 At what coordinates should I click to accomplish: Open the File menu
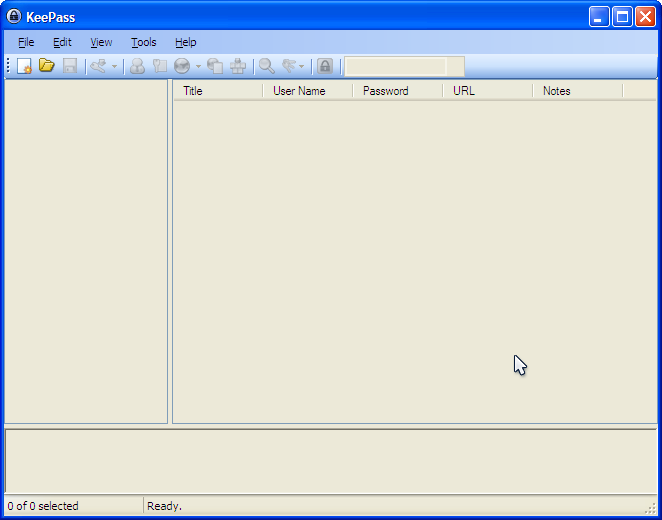click(x=26, y=42)
